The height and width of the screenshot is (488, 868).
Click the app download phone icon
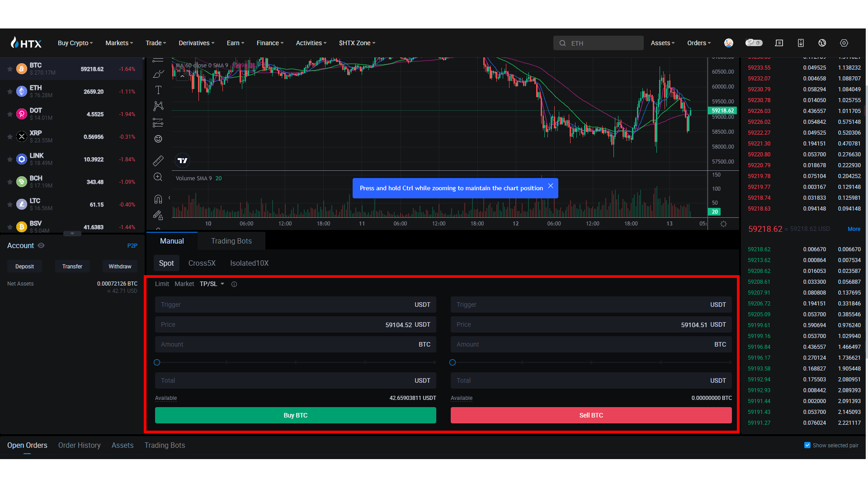point(801,43)
